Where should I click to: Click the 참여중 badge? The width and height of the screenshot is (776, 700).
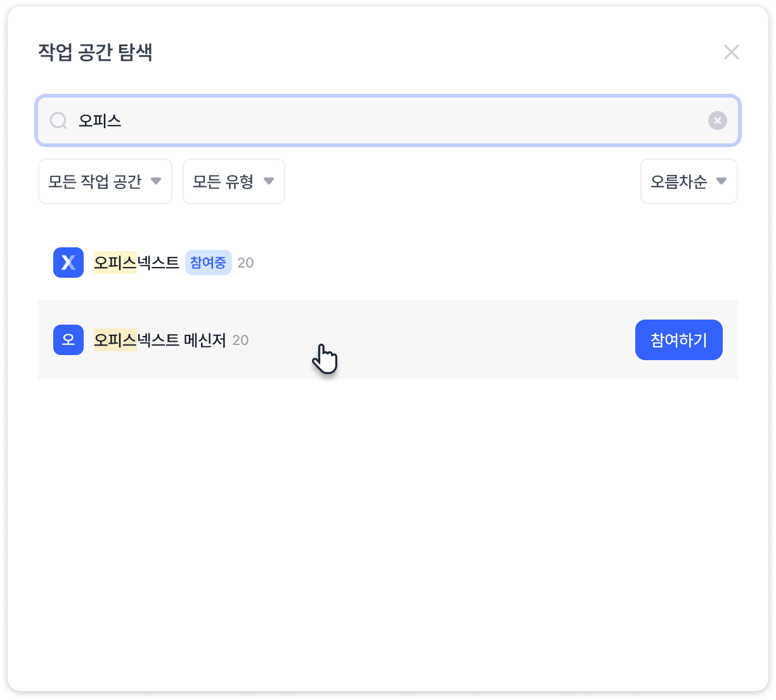click(209, 262)
